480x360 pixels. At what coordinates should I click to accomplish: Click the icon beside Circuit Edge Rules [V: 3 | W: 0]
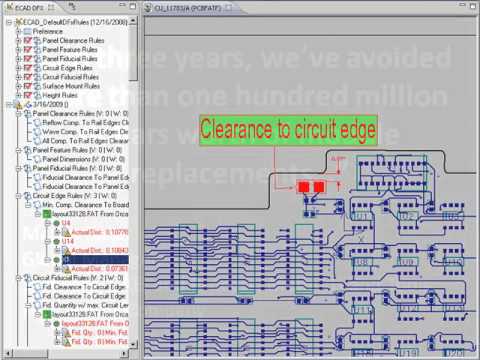pos(27,196)
